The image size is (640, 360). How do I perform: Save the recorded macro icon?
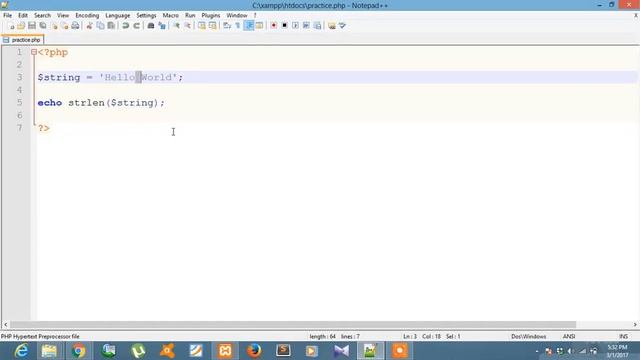click(317, 26)
